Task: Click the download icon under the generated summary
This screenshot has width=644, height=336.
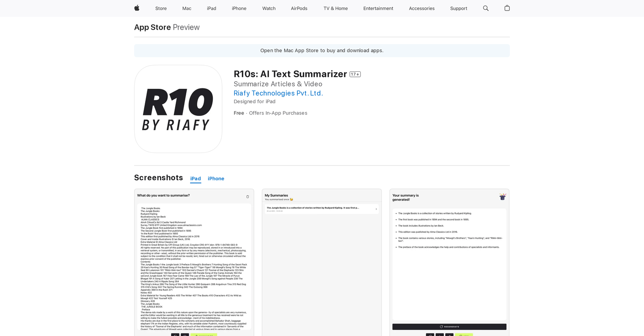Action: tap(440, 335)
